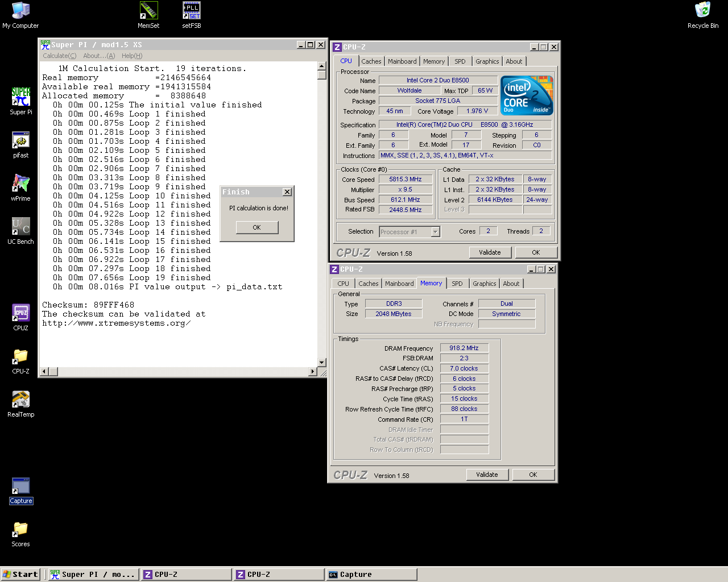Confirm OK in the Finish dialog

(x=257, y=227)
